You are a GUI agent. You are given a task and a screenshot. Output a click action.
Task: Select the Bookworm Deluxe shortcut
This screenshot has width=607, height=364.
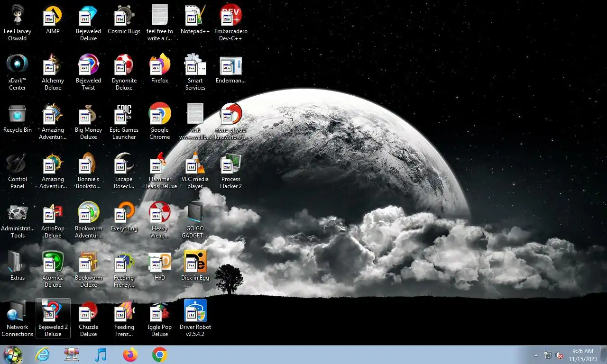pyautogui.click(x=88, y=269)
